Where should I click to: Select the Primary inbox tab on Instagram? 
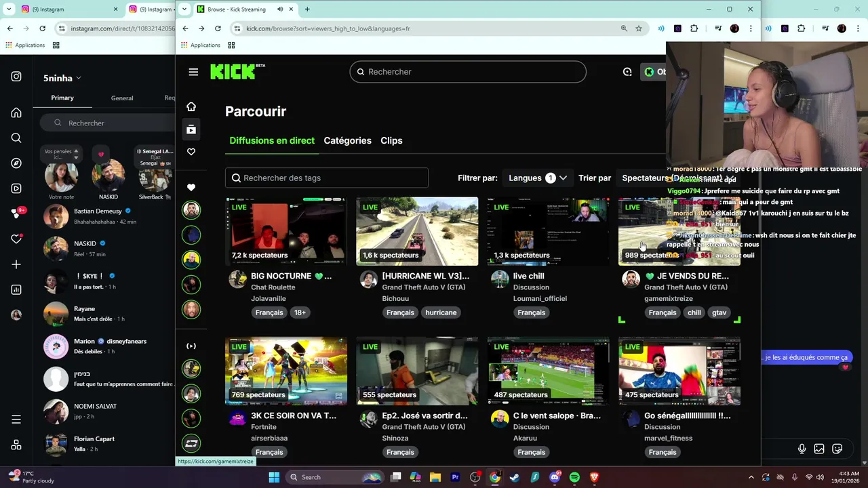pos(62,98)
